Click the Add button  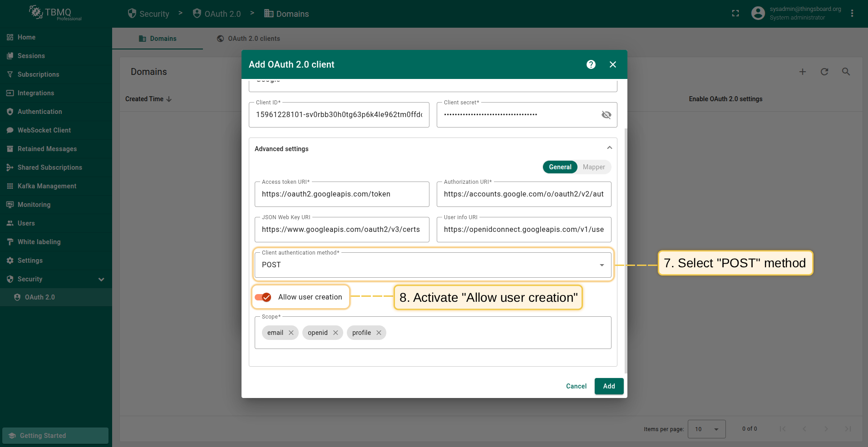609,386
